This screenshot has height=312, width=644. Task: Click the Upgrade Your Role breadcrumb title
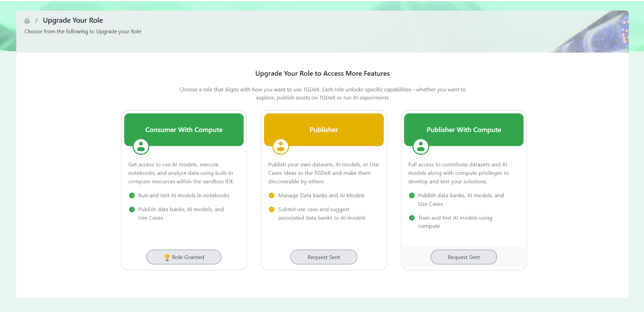click(73, 20)
